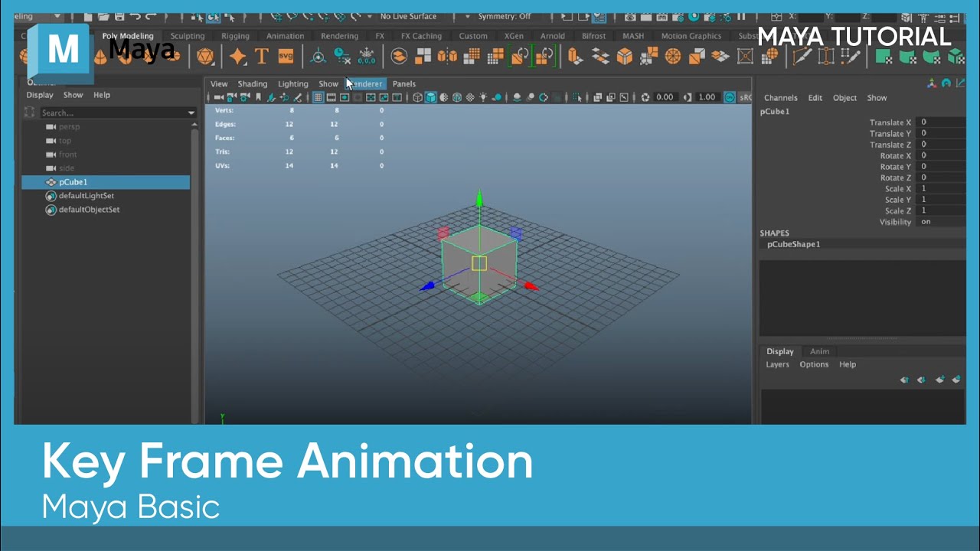
Task: Open the Outliner search options dropdown arrow
Action: pos(191,112)
